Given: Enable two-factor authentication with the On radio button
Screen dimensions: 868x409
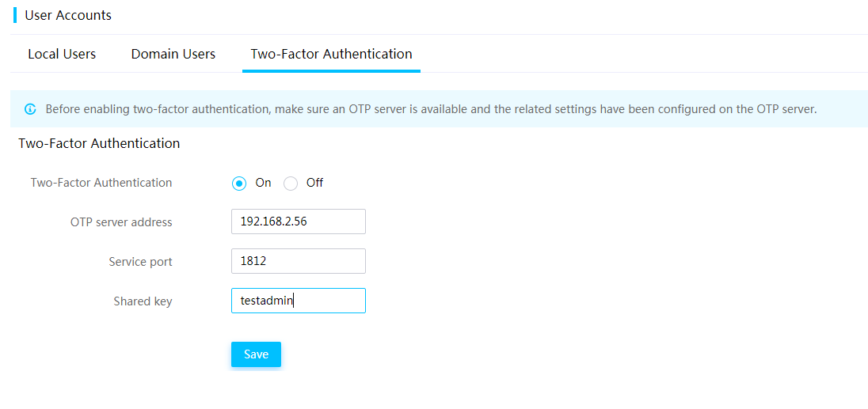Looking at the screenshot, I should pos(239,184).
